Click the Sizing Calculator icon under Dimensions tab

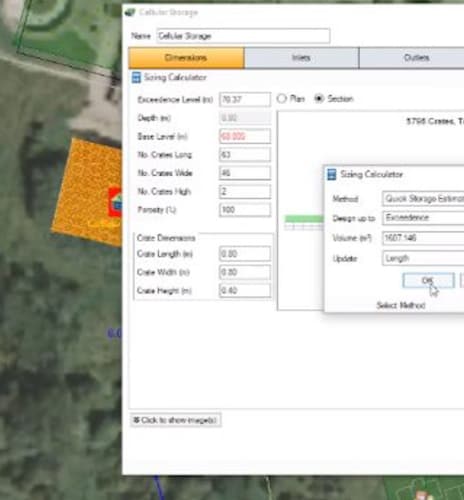pos(136,77)
